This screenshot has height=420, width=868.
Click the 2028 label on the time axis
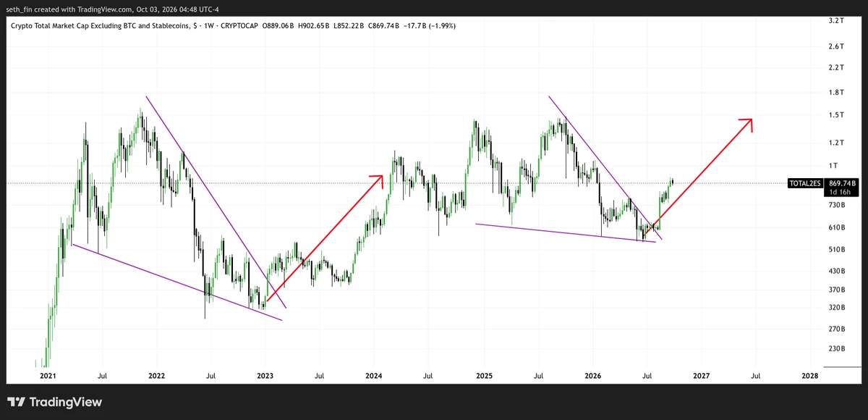click(810, 377)
